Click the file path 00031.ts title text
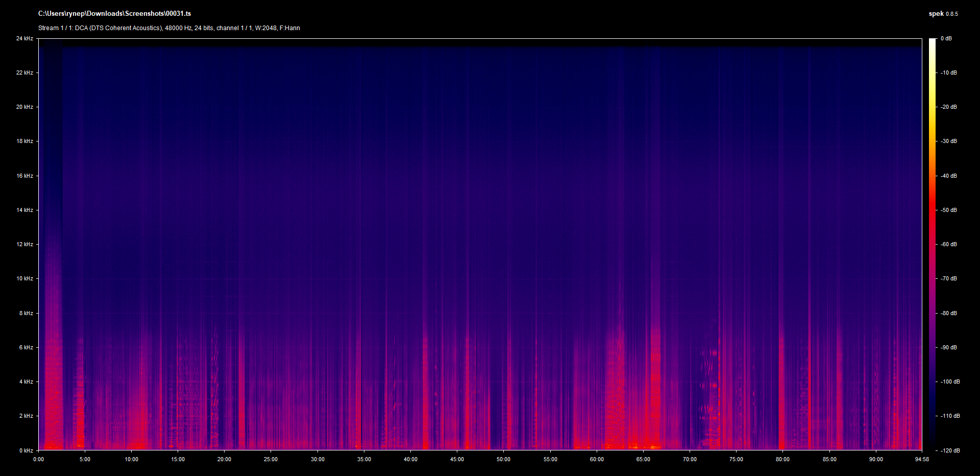The height and width of the screenshot is (476, 980). click(114, 14)
